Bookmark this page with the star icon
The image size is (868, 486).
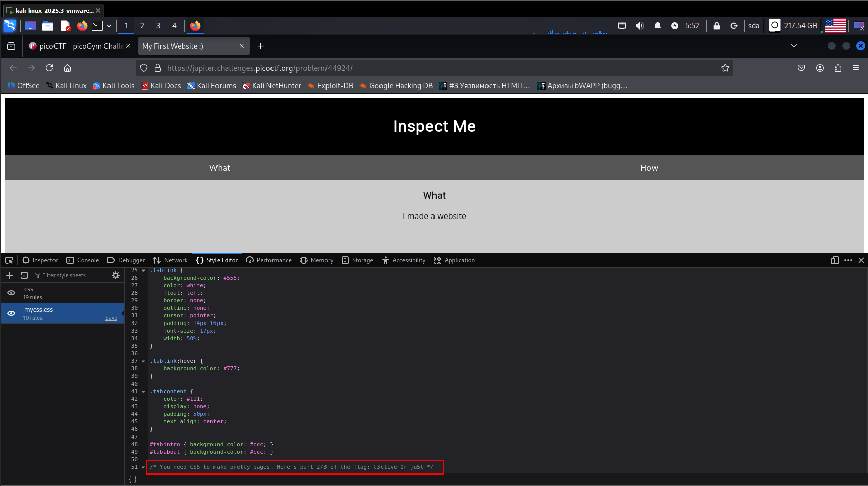pyautogui.click(x=725, y=68)
